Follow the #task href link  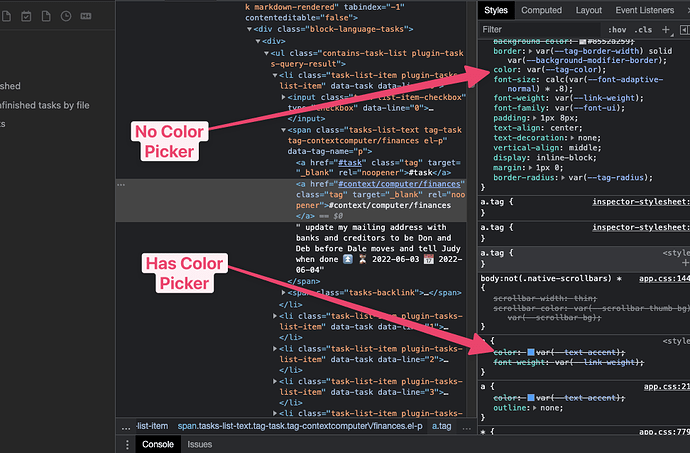pos(352,163)
